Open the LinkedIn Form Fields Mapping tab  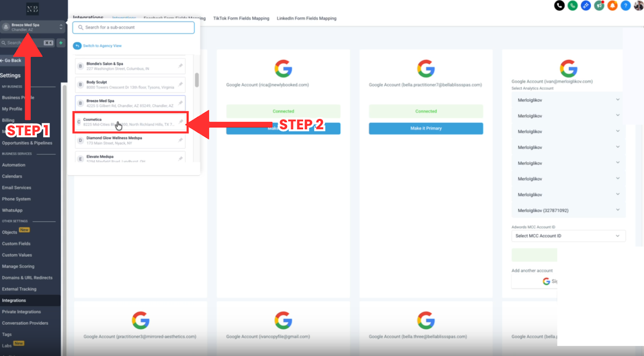[306, 19]
